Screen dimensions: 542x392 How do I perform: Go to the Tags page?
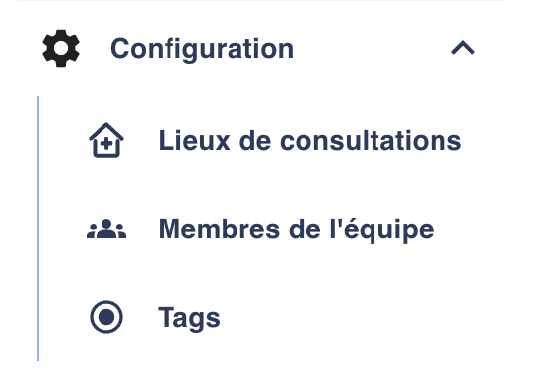tap(156, 317)
